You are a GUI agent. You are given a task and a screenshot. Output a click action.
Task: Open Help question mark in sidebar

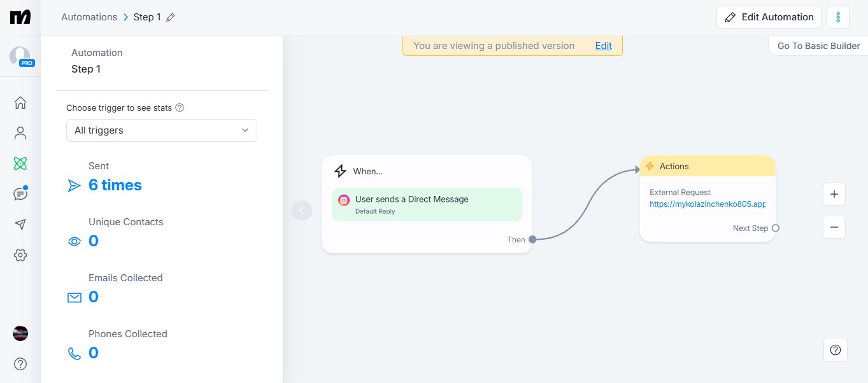pos(20,364)
